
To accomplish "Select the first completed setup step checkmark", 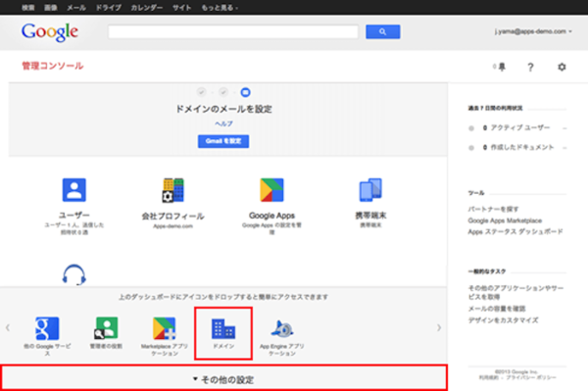I will coord(201,92).
